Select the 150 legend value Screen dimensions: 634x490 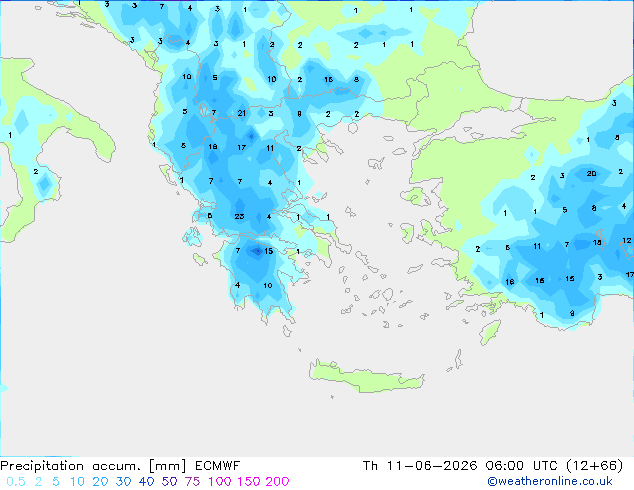248,482
